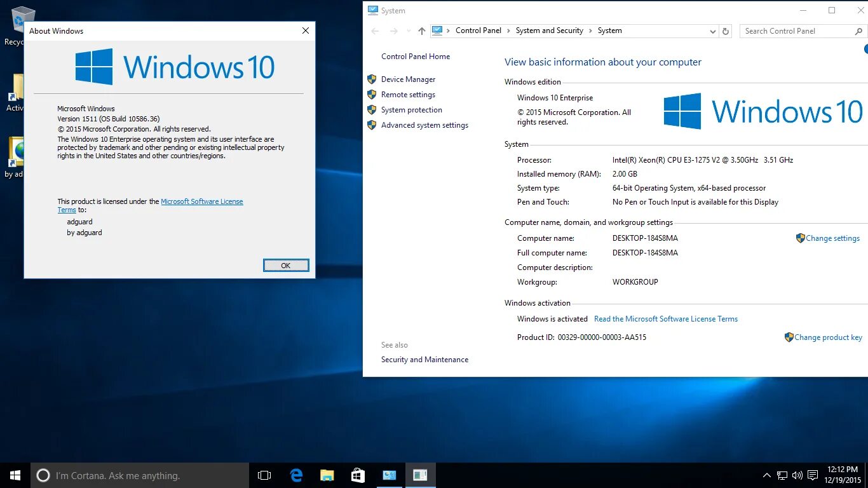Click the search magnifier icon
This screenshot has height=488, width=868.
tap(859, 30)
